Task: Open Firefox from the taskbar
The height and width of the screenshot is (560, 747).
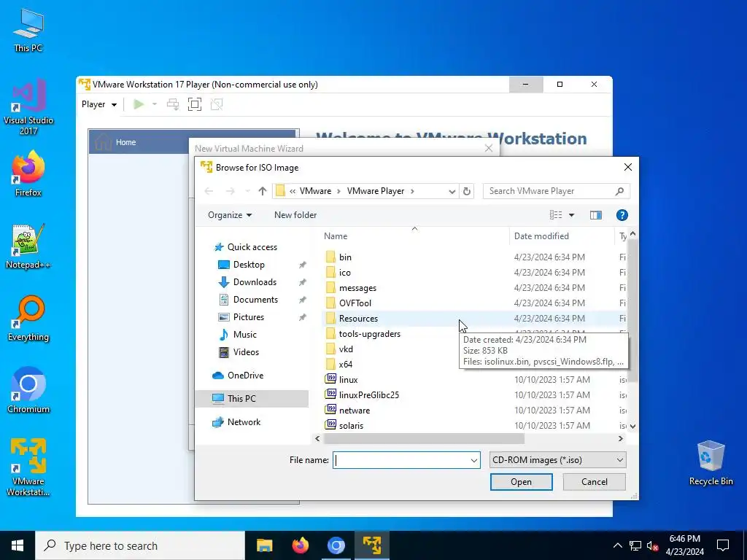Action: pos(300,545)
